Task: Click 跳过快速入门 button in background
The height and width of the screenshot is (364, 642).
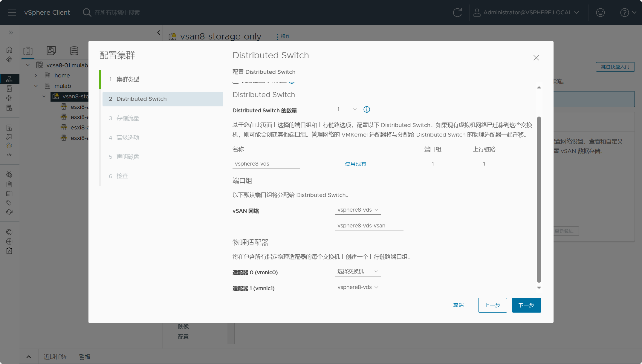Action: point(615,67)
